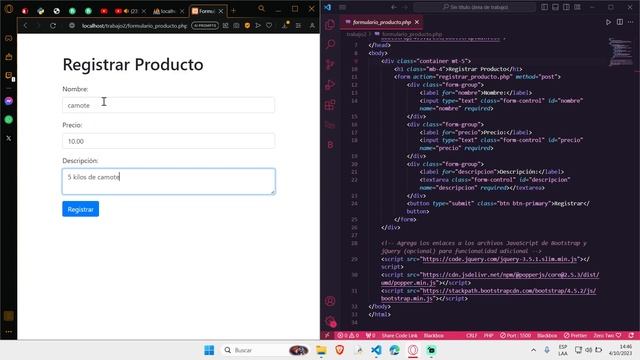Click Prettier in status bar
640x360 pixels.
click(x=575, y=336)
